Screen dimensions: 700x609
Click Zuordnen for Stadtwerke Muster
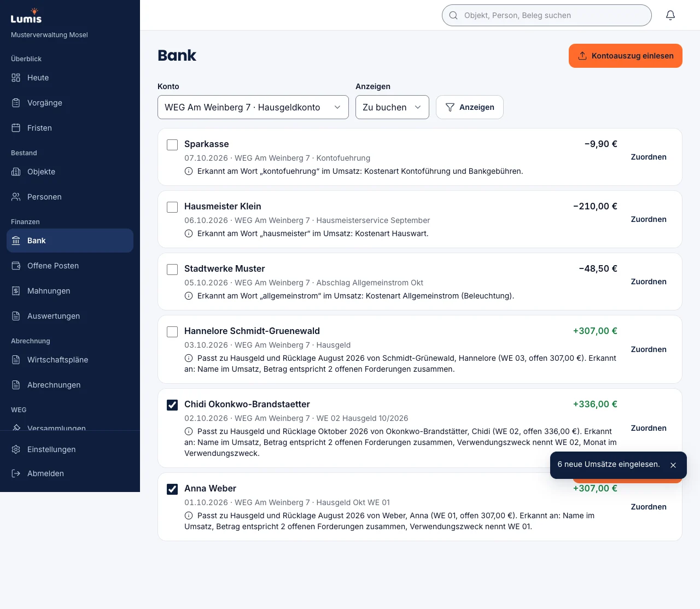coord(649,282)
